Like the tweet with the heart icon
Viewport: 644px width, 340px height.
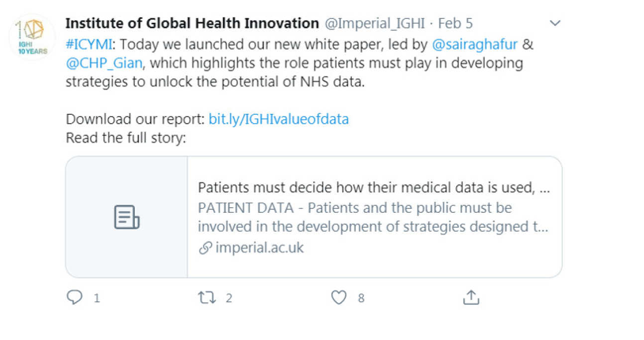(339, 298)
